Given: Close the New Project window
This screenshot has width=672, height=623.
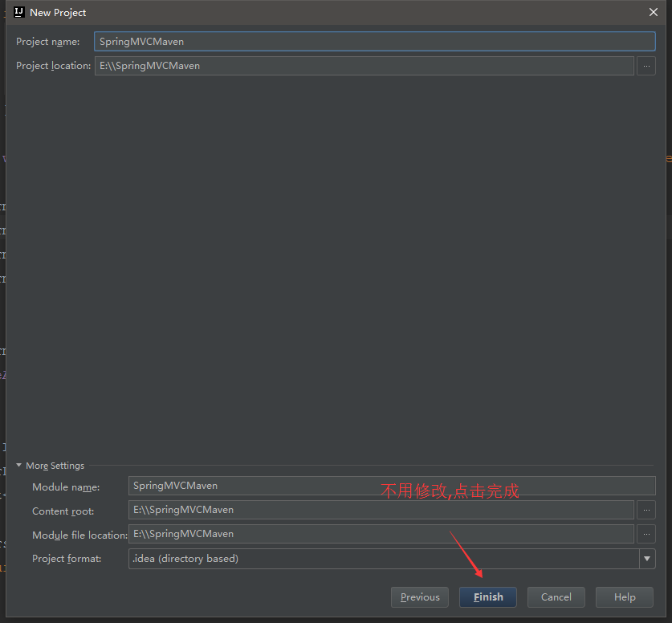Looking at the screenshot, I should click(654, 12).
